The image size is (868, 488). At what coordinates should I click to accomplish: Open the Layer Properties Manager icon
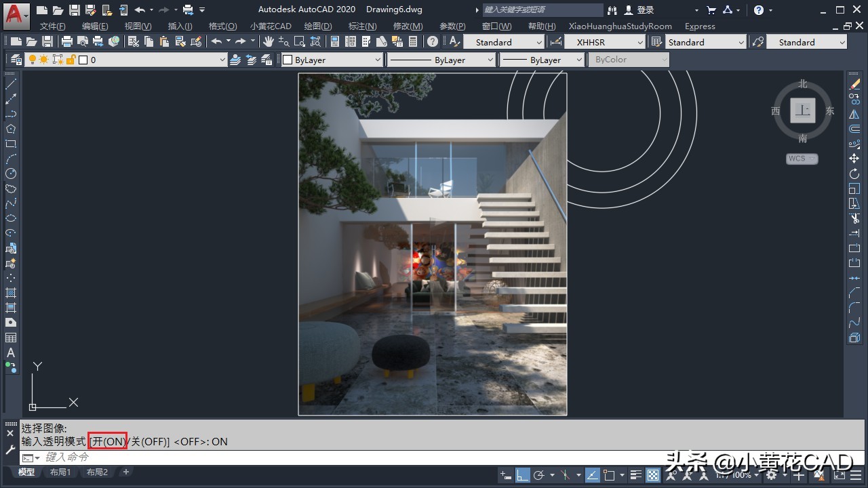pos(16,60)
